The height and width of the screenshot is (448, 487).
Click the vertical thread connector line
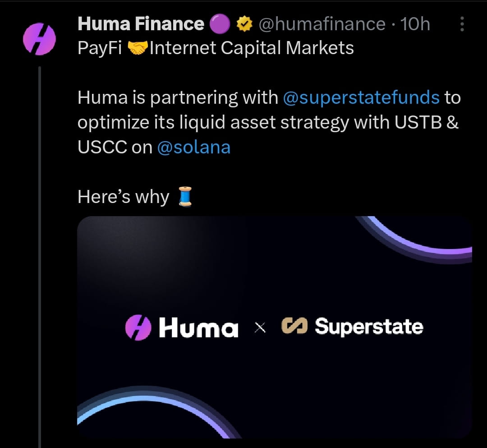[x=40, y=257]
